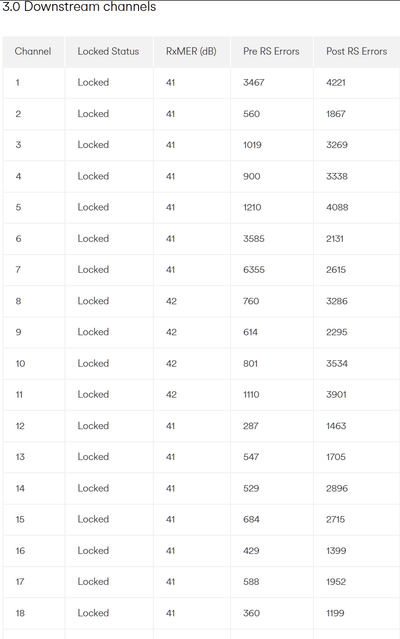The height and width of the screenshot is (639, 400).
Task: Click Pre RS Errors value 684
Action: (x=251, y=519)
